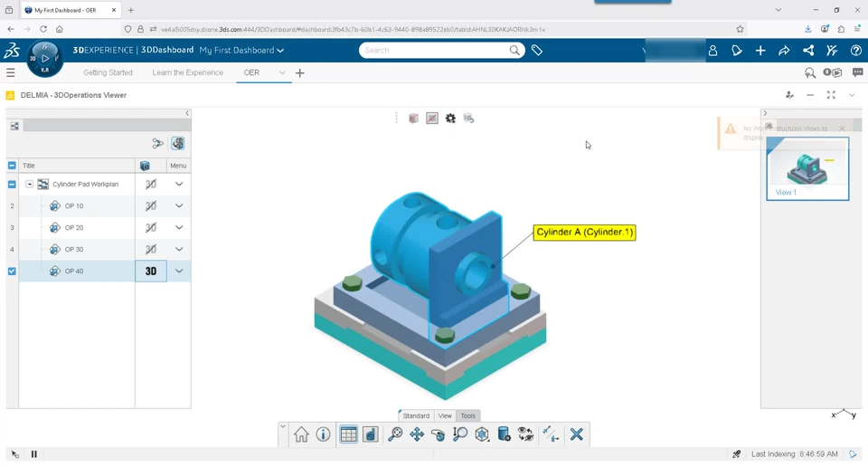Click the Home icon in bottom toolbar
868x467 pixels.
click(x=301, y=434)
